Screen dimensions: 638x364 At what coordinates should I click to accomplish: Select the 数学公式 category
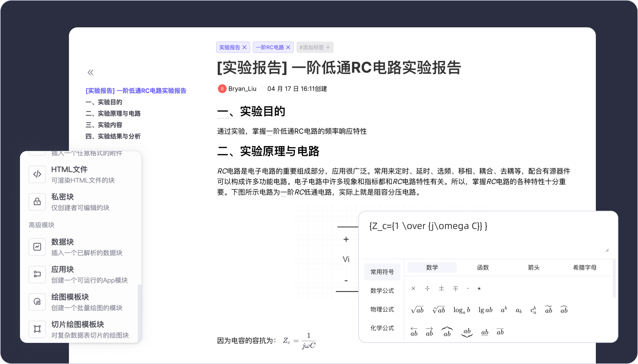tap(382, 291)
